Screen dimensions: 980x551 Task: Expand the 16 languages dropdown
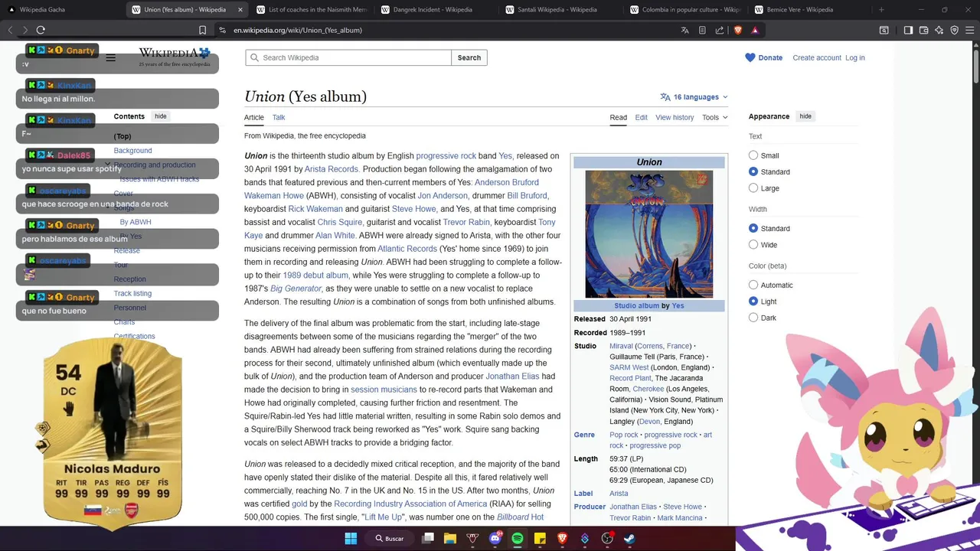click(x=694, y=97)
